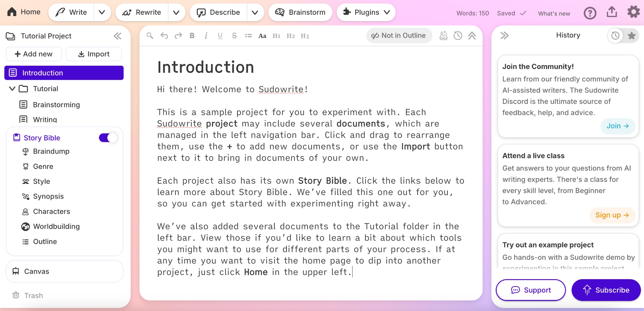The width and height of the screenshot is (644, 311).
Task: Click the Introduction document title
Action: point(206,67)
